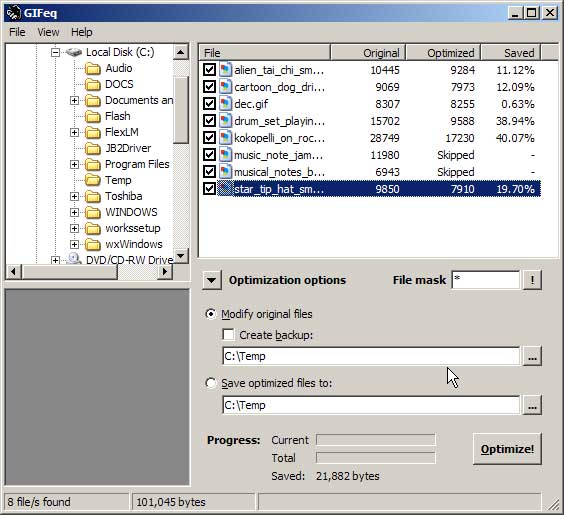Apply file mask with exclamation button
This screenshot has height=515, width=564.
(x=532, y=280)
